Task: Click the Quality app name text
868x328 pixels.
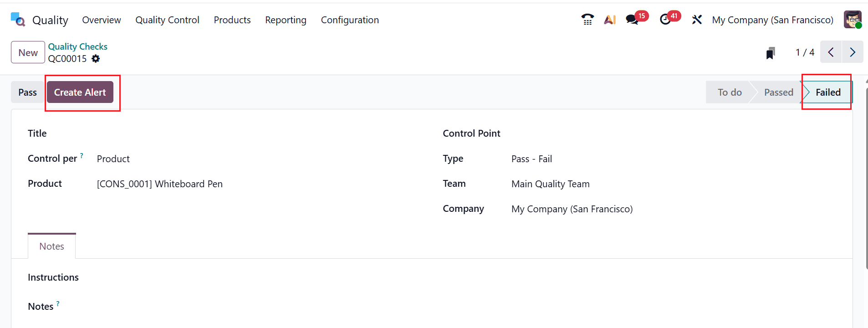Action: click(x=50, y=20)
